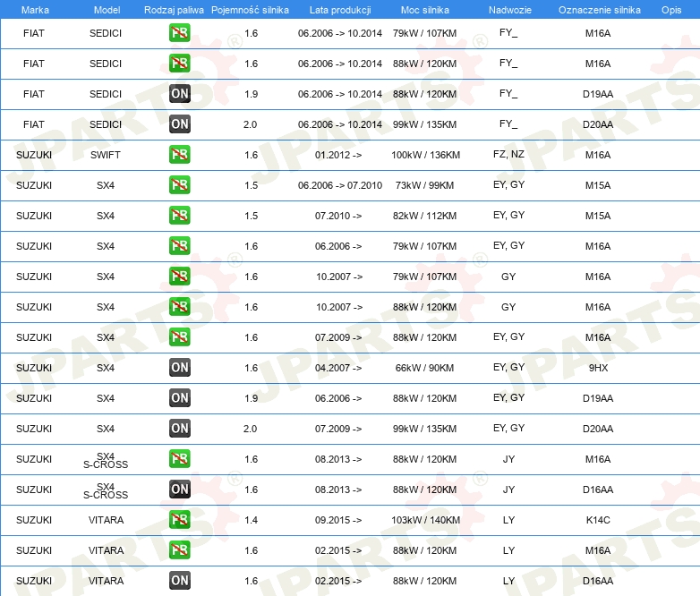
Task: Click the petrol icon in SX4 10.2007 88kW row
Action: [179, 306]
